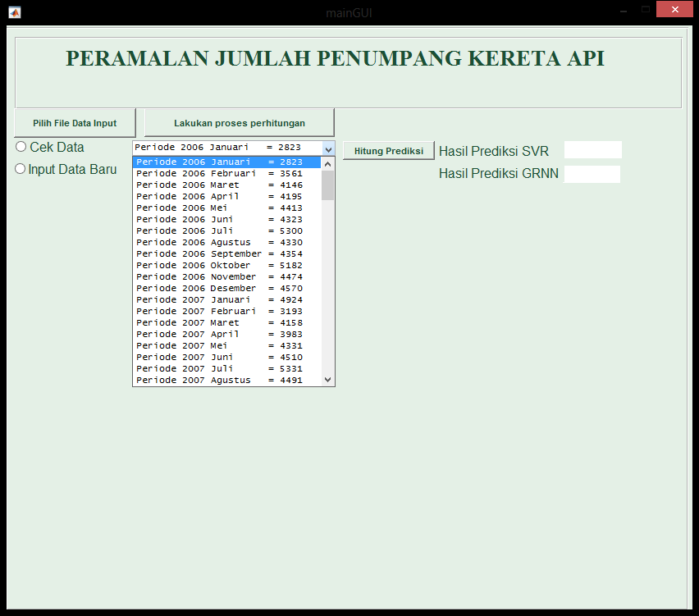Click the dropdown list scrollbar thumb
699x616 pixels.
[328, 185]
